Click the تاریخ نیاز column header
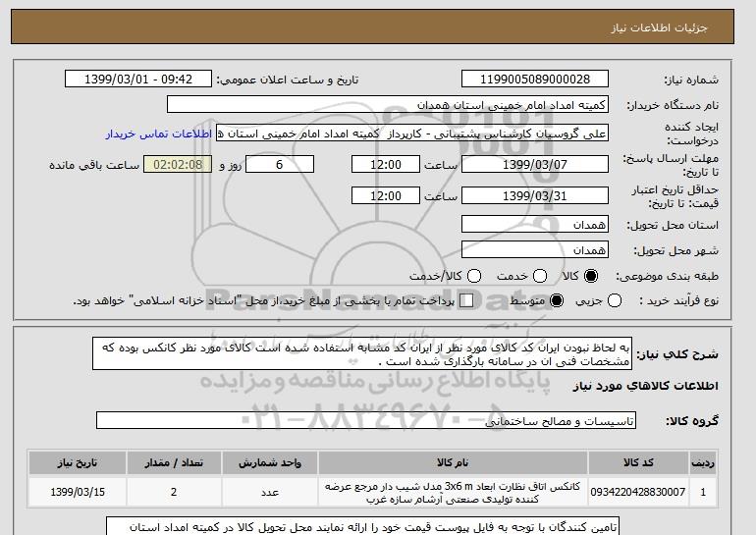 click(78, 462)
